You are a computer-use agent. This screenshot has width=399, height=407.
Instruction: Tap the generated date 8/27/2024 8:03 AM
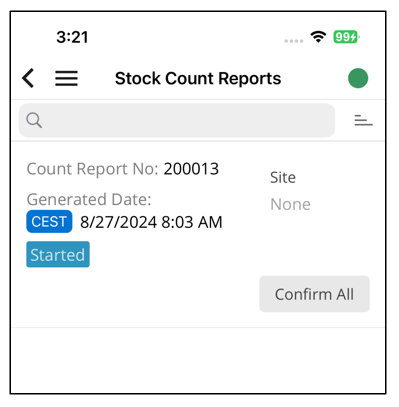(x=151, y=222)
